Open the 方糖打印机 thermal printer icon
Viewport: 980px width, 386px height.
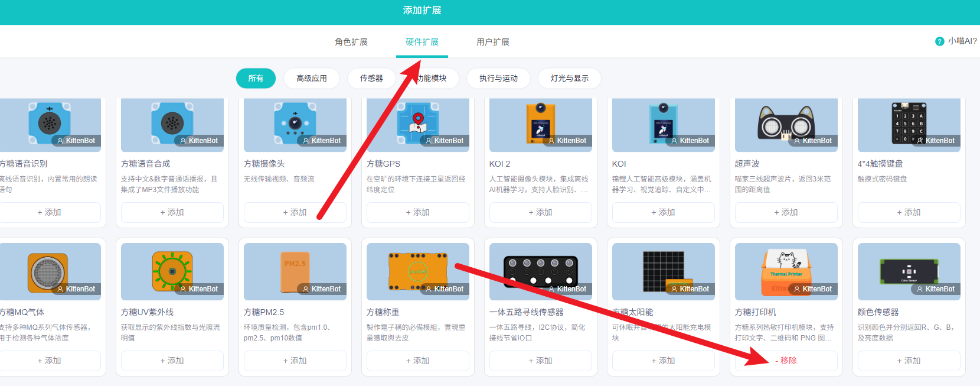[786, 271]
